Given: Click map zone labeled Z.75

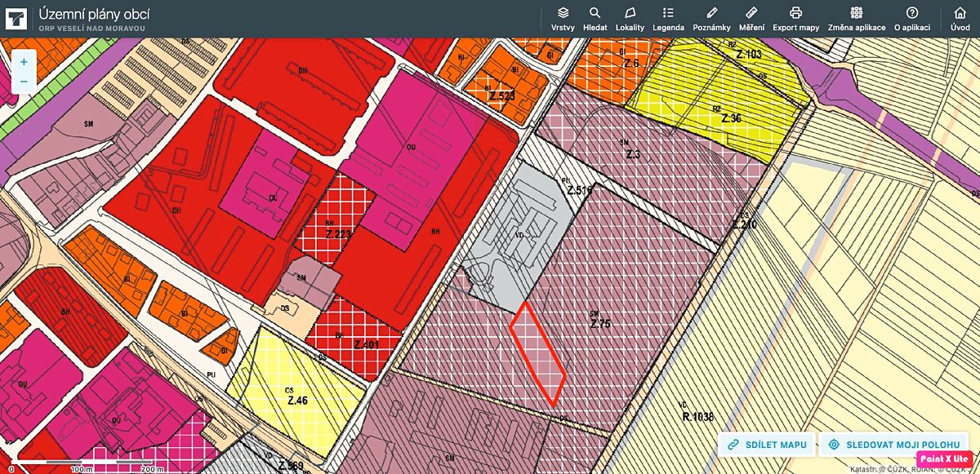Looking at the screenshot, I should coord(600,324).
